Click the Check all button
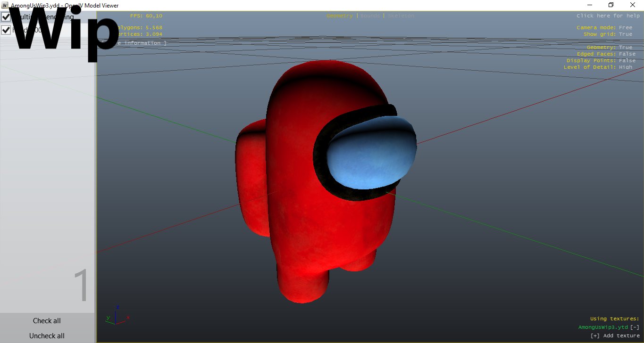This screenshot has width=644, height=343. (x=47, y=321)
